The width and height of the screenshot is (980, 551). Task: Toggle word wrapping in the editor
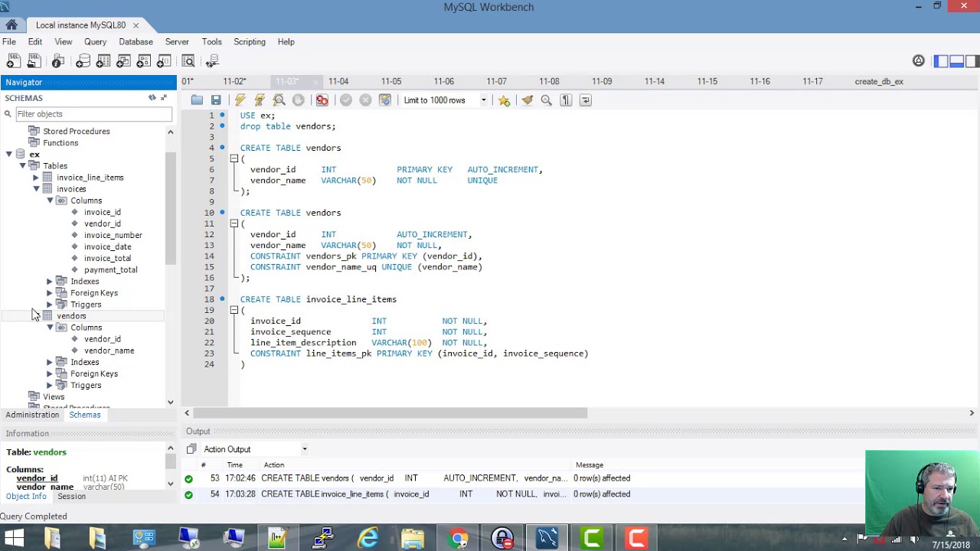coord(586,100)
